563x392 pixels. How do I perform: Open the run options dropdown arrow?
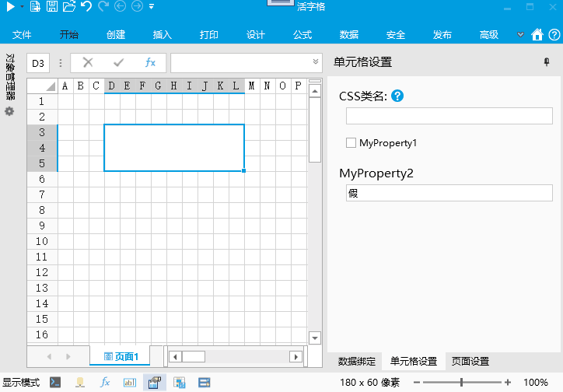(x=23, y=6)
